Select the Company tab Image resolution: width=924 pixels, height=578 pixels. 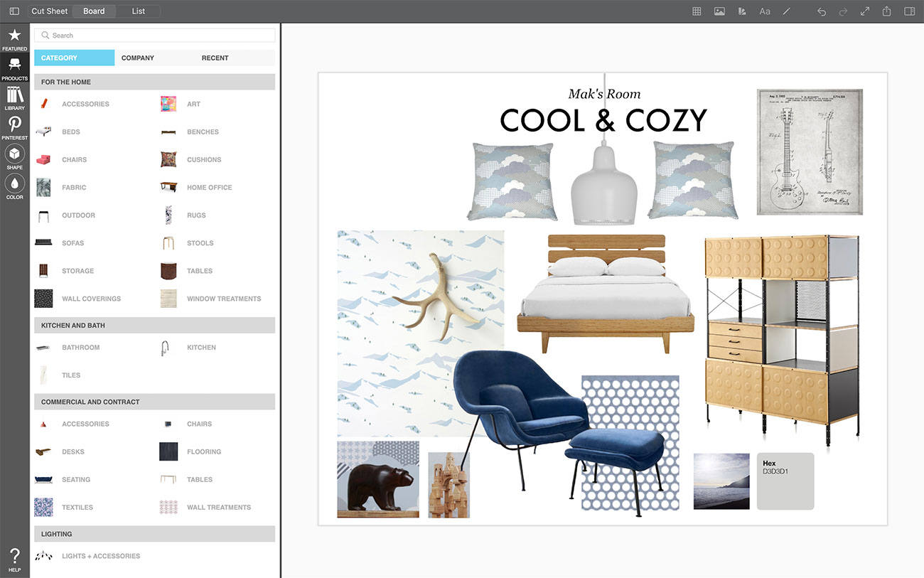pos(138,58)
